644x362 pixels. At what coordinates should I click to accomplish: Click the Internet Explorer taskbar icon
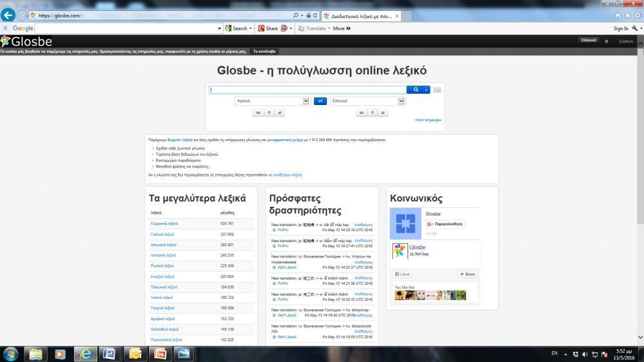coord(85,354)
